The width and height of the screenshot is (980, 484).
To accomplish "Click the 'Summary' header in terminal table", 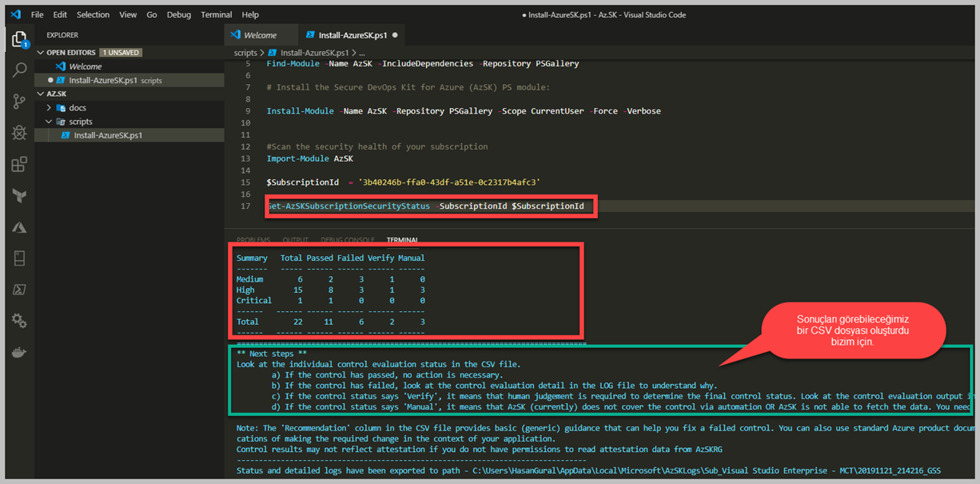I will pyautogui.click(x=252, y=258).
